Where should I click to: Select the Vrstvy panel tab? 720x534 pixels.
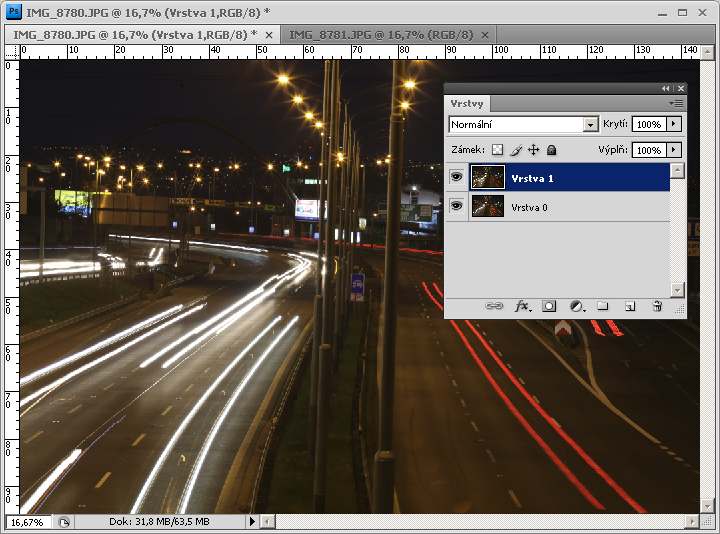tap(468, 103)
